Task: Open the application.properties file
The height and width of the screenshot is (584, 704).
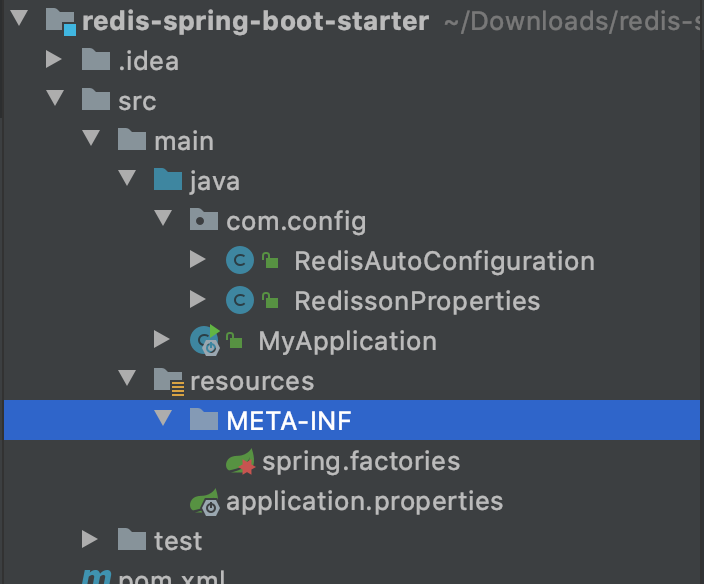Action: [365, 501]
